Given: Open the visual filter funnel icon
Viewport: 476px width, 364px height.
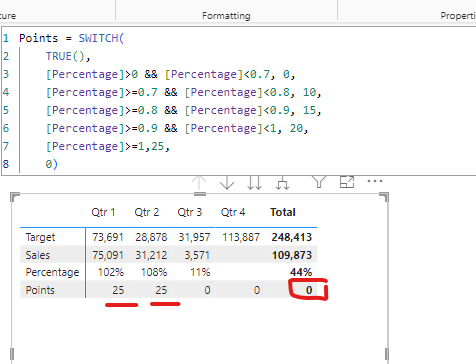Looking at the screenshot, I should (x=319, y=182).
